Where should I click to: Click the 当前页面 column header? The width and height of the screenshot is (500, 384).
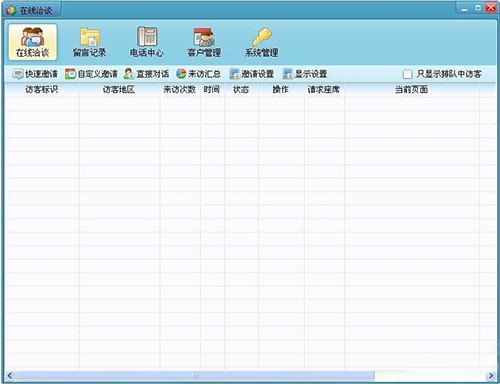pyautogui.click(x=412, y=89)
